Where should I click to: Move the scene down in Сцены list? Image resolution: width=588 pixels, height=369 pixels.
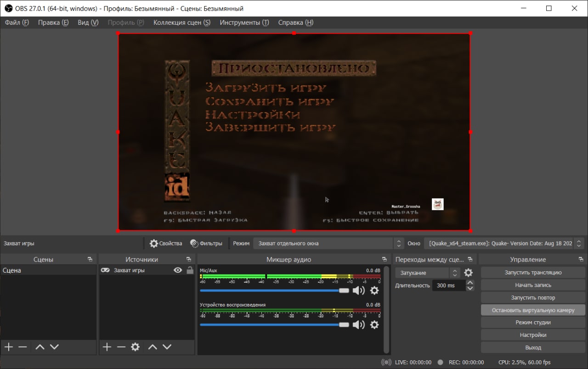[x=54, y=347]
